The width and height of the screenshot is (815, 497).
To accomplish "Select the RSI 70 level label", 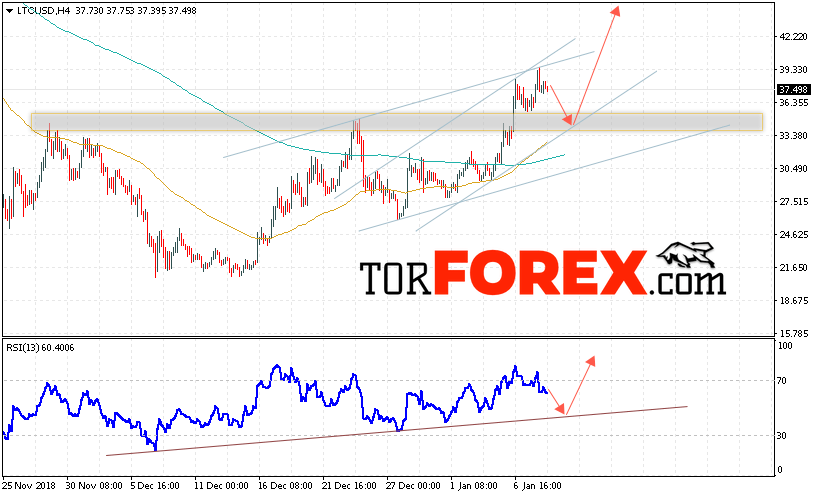I will [781, 381].
